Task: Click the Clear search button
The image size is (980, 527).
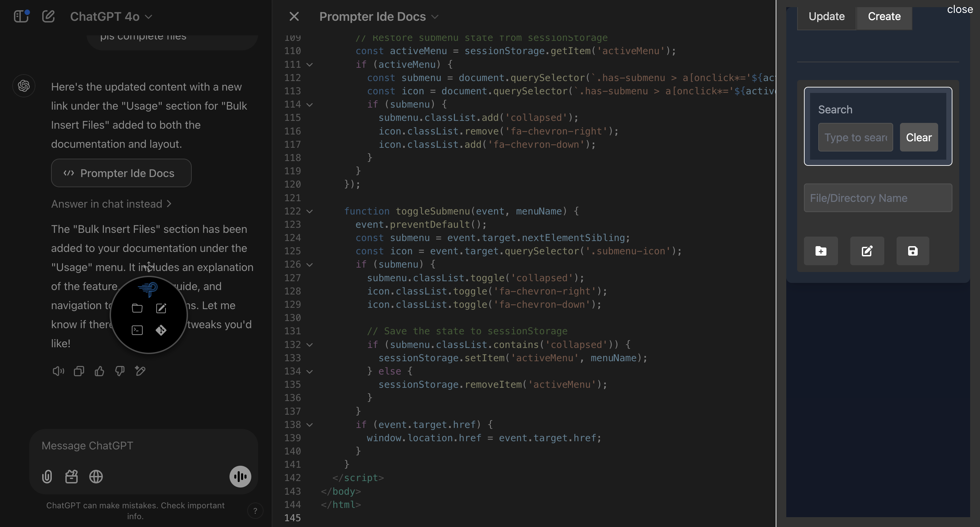Action: [918, 137]
